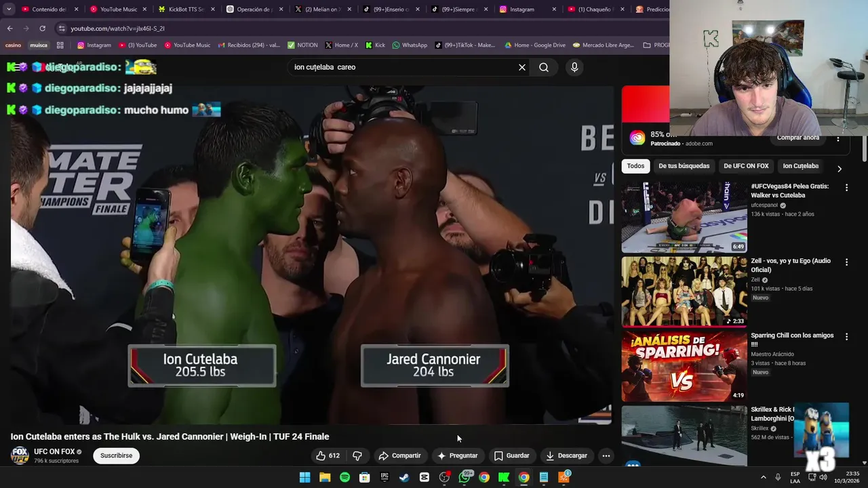Viewport: 868px width, 488px height.
Task: Open the WhatsApp bookmark
Action: (410, 45)
